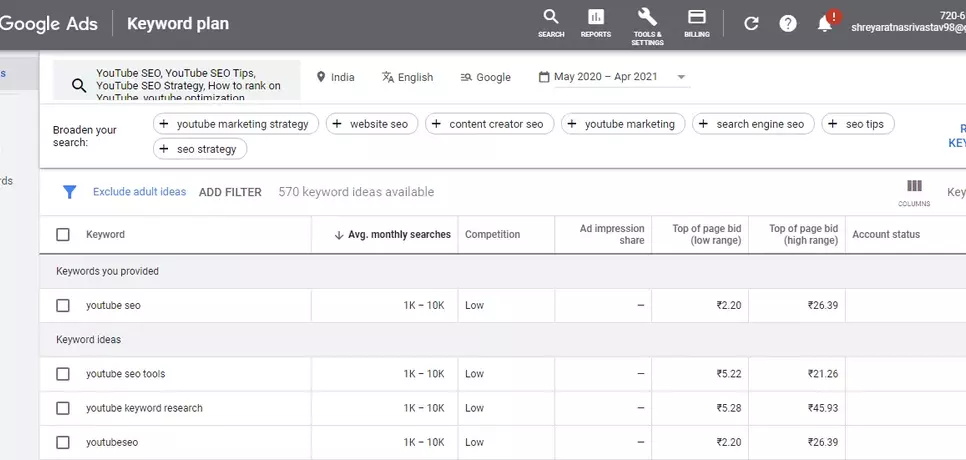Click the Google Ads logo
Screen dimensions: 966x460
click(49, 23)
